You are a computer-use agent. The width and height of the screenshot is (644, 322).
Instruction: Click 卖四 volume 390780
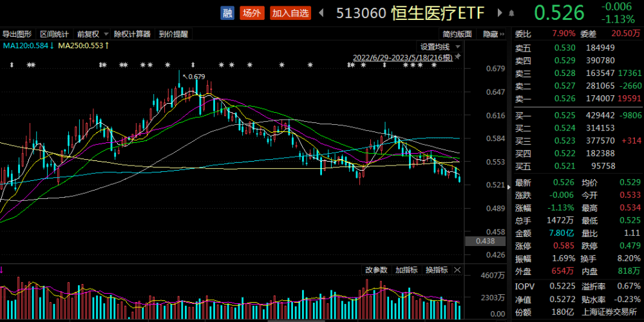[601, 61]
